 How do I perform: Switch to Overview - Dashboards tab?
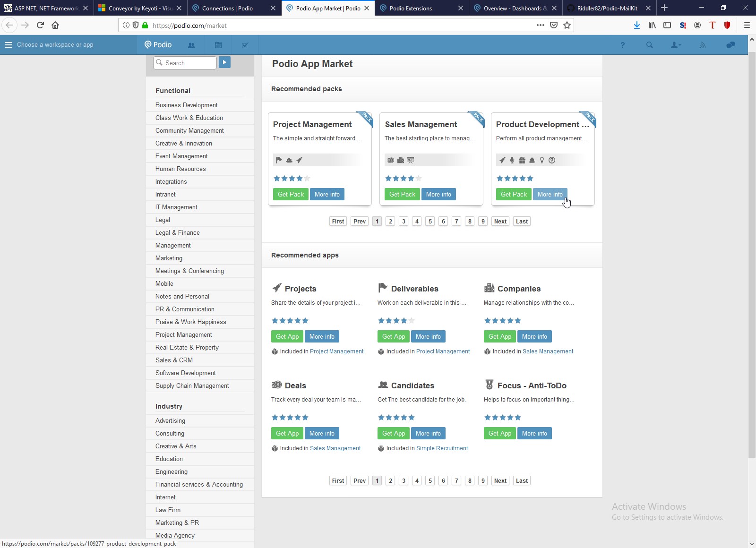tap(515, 8)
